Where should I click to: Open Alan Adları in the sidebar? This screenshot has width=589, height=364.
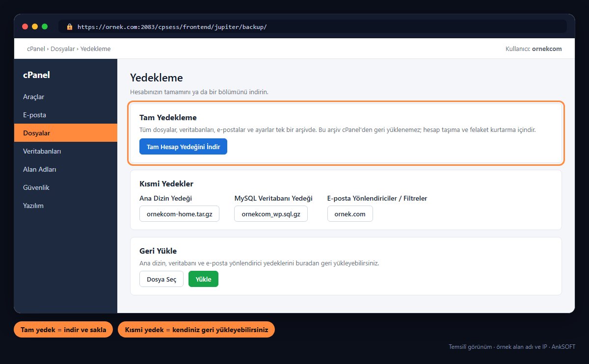coord(66,169)
